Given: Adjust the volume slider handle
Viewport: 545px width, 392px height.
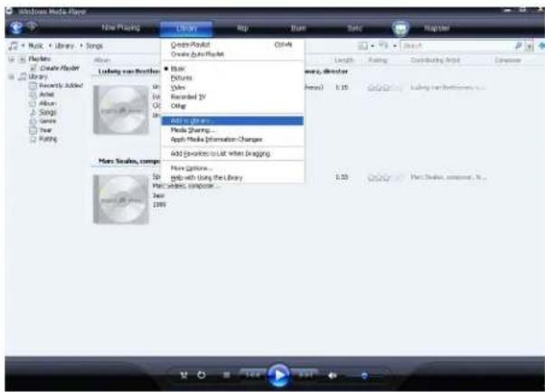Looking at the screenshot, I should pyautogui.click(x=364, y=376).
